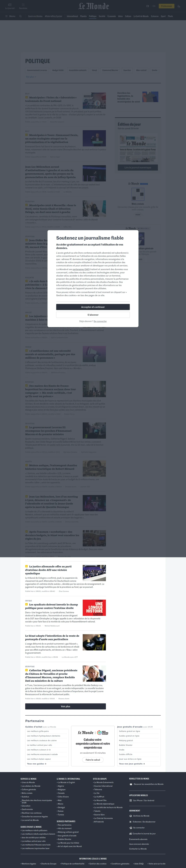Follow the Se connecter link in consent dialog
This screenshot has height=868, width=186.
pos(100,321)
